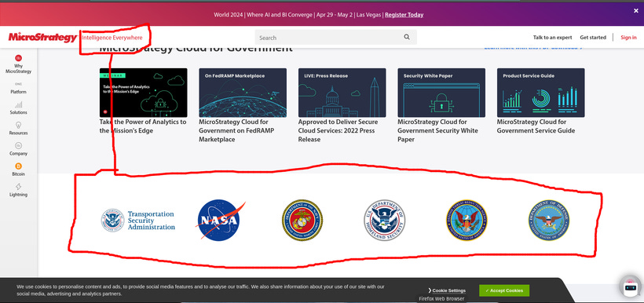The width and height of the screenshot is (644, 303).
Task: Click 'Government on FedRAMP Marketplace' title
Action: click(236, 130)
